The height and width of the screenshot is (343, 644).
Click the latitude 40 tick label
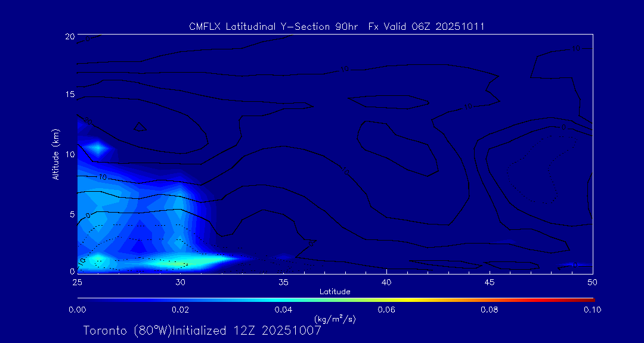point(386,280)
